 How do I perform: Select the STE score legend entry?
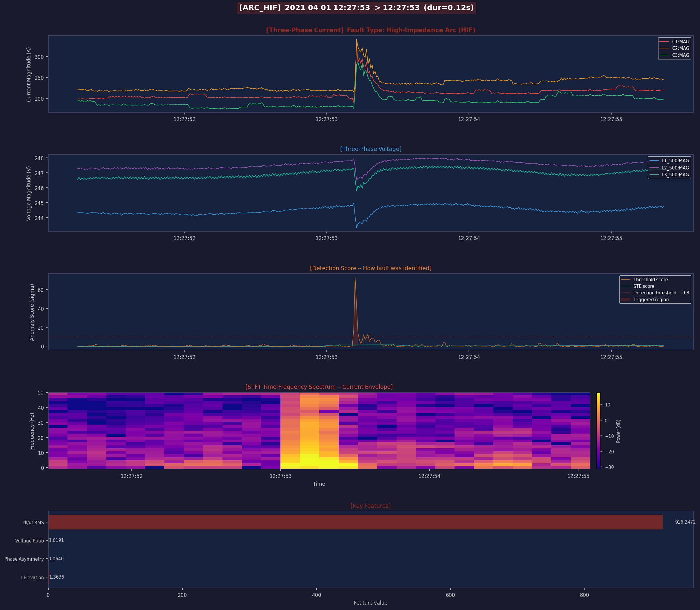pyautogui.click(x=644, y=286)
